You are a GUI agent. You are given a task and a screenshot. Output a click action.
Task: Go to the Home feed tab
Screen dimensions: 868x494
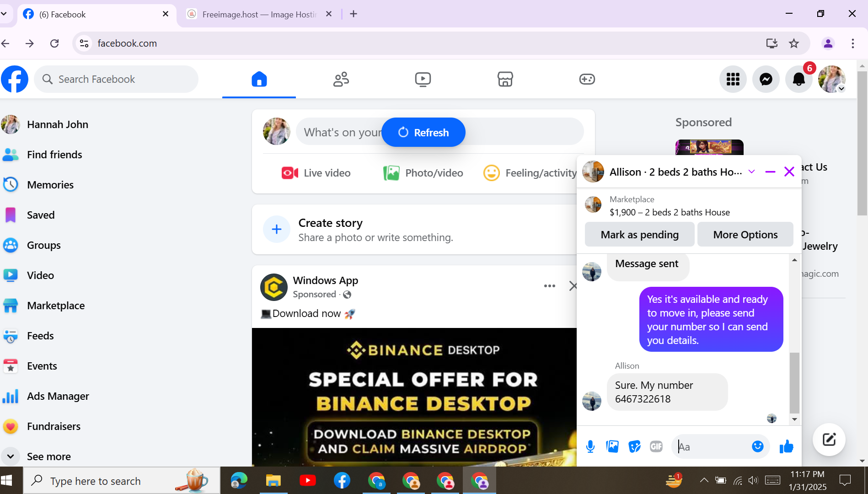pyautogui.click(x=259, y=79)
